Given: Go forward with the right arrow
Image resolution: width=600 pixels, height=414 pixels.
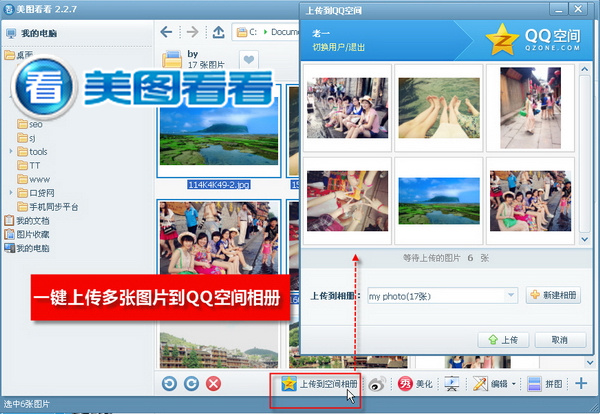Looking at the screenshot, I should point(192,32).
